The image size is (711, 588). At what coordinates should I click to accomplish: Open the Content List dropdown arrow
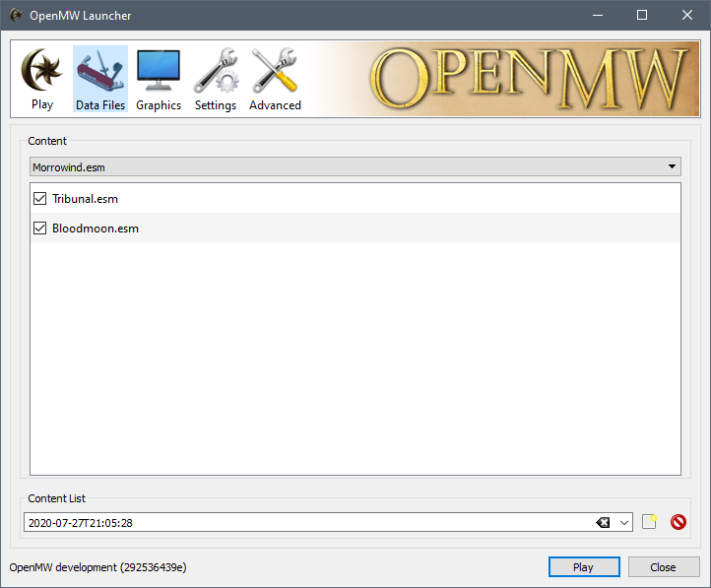point(623,523)
